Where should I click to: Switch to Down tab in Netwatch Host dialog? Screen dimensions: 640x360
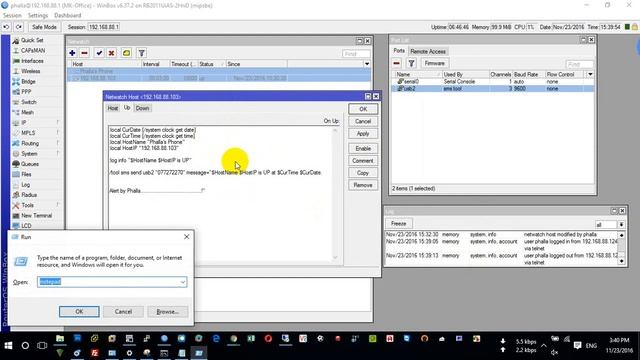click(142, 108)
